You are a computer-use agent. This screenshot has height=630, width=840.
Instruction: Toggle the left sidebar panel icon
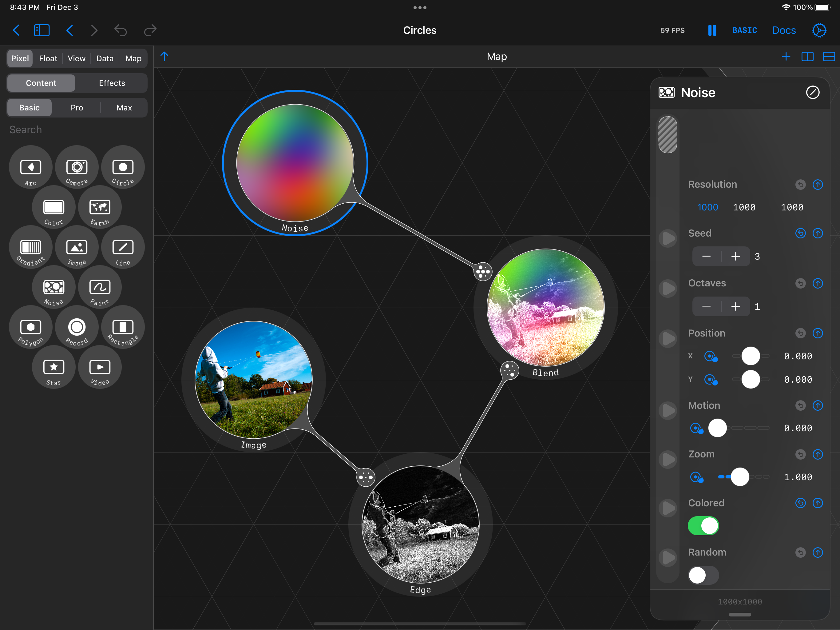[x=42, y=30]
